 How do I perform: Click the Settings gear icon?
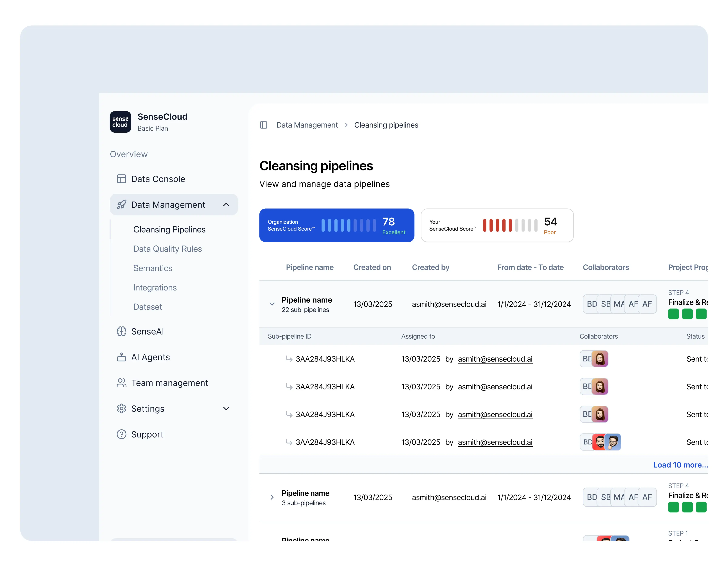122,408
